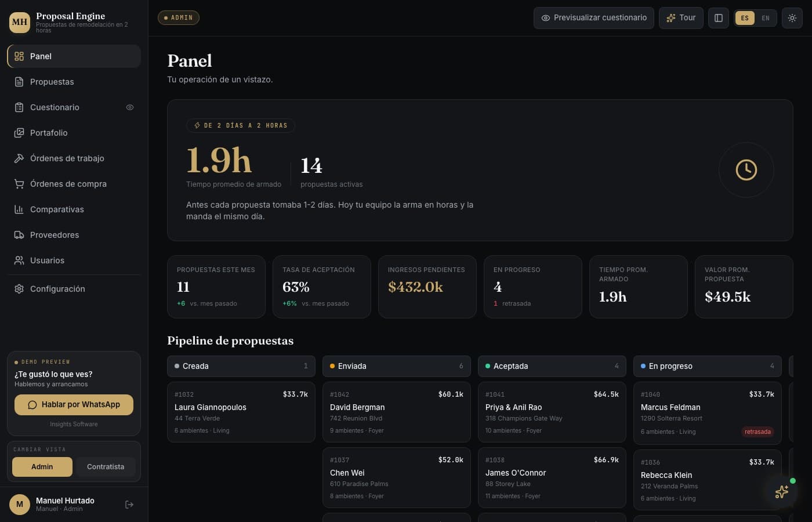Open David Bergman proposal card
This screenshot has width=812, height=522.
397,412
